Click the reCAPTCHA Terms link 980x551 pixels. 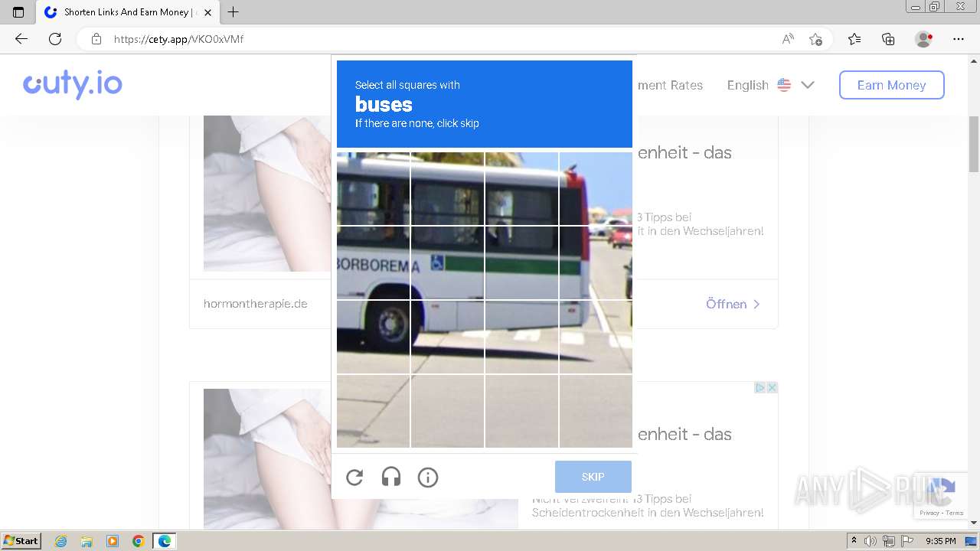coord(955,513)
